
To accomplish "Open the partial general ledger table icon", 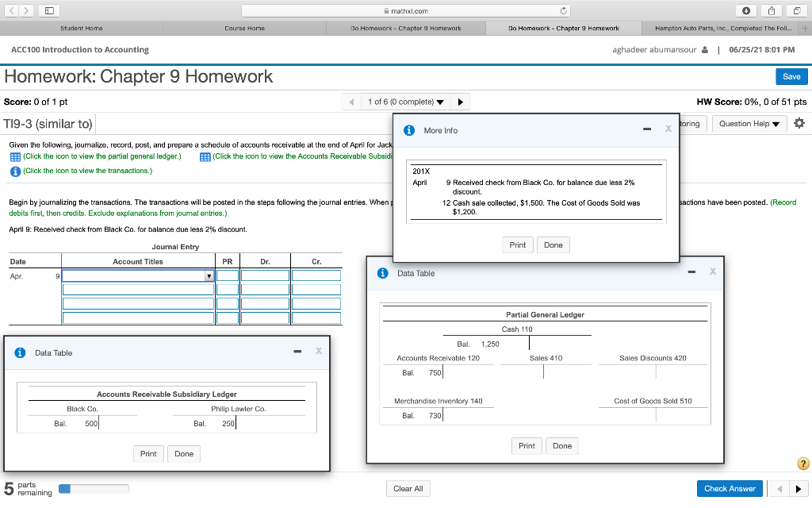I will 15,156.
